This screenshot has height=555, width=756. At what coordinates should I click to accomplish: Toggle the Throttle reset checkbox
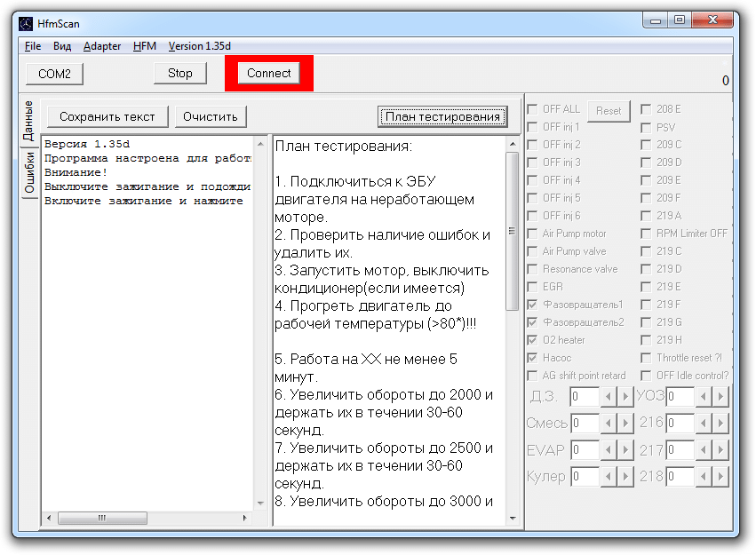click(646, 358)
